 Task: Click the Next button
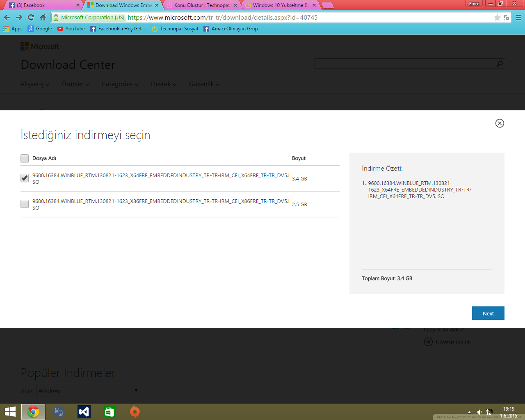(488, 313)
